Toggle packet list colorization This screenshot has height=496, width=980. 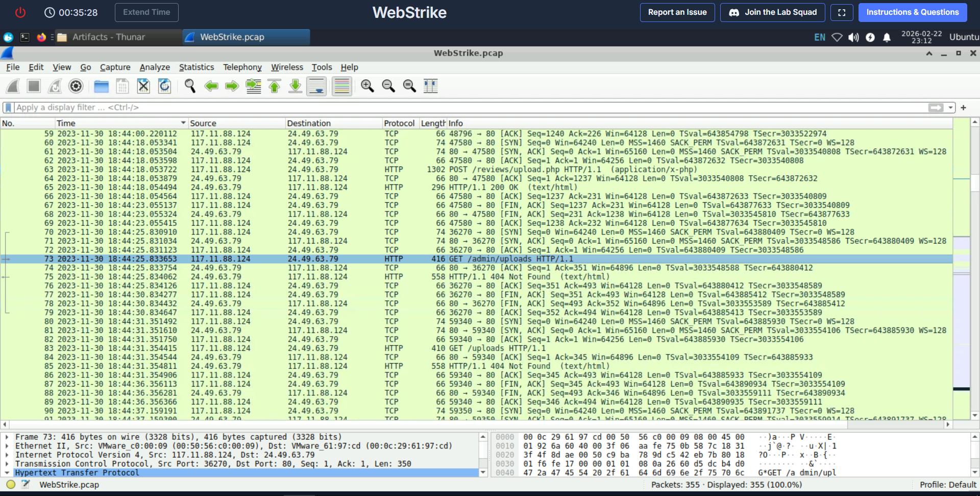341,86
